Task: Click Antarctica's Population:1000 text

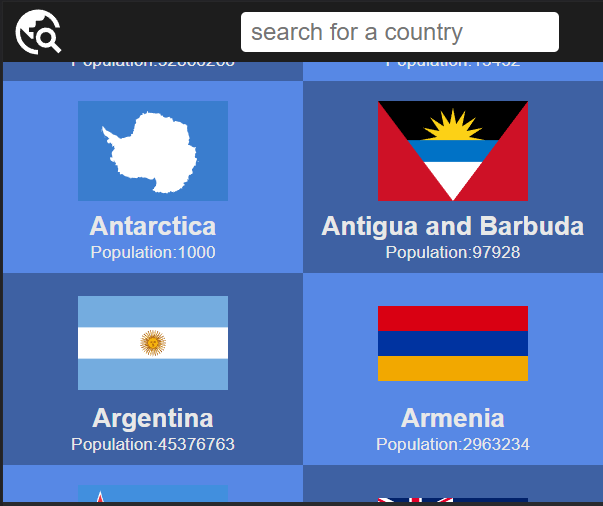Action: (x=153, y=252)
